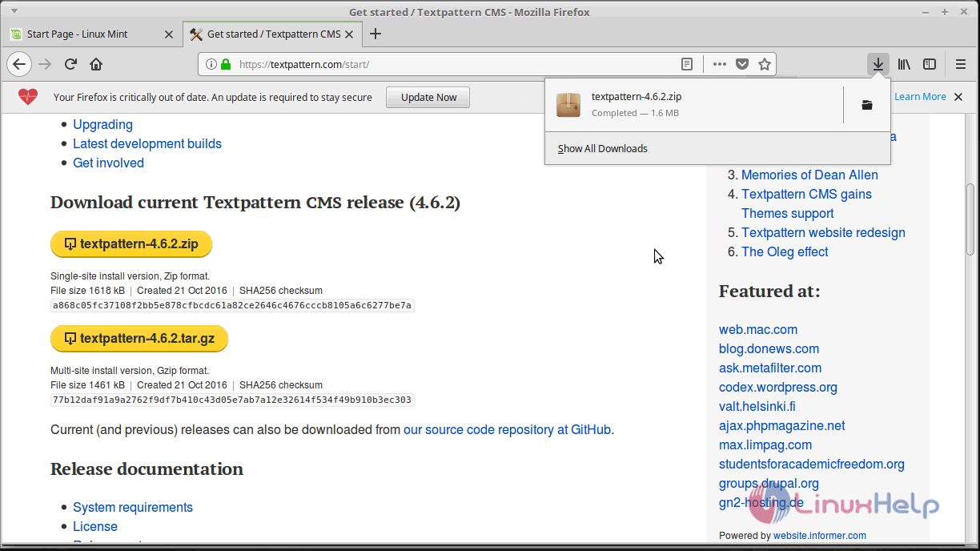The height and width of the screenshot is (551, 980).
Task: Visit ajax.phpmagazine.net link
Action: (782, 425)
